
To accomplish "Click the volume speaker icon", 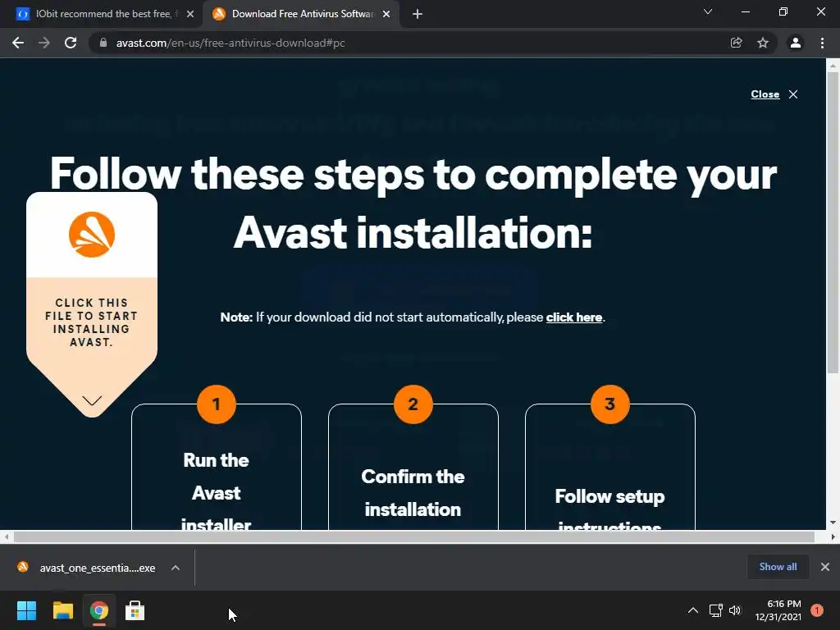I will [735, 610].
